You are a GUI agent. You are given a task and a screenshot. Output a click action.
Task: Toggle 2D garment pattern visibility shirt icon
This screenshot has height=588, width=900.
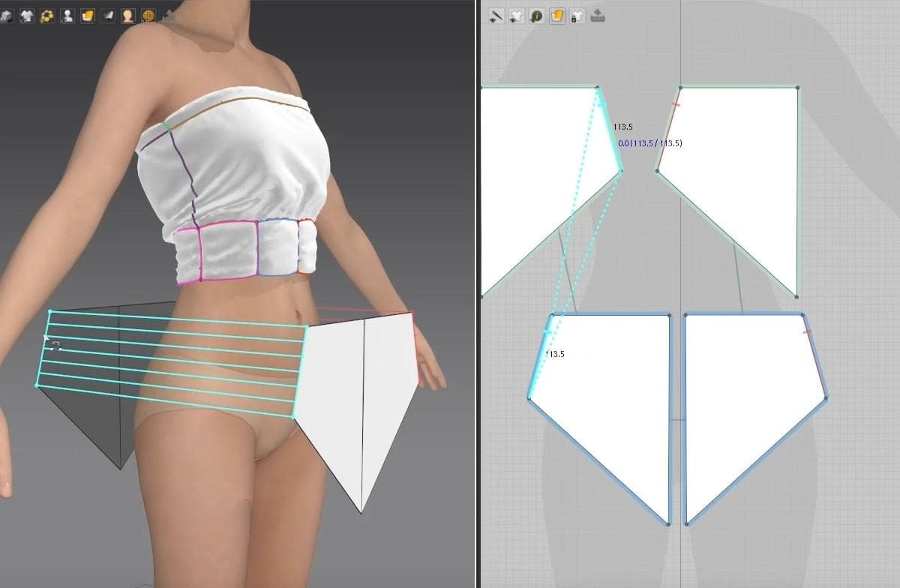tap(517, 15)
